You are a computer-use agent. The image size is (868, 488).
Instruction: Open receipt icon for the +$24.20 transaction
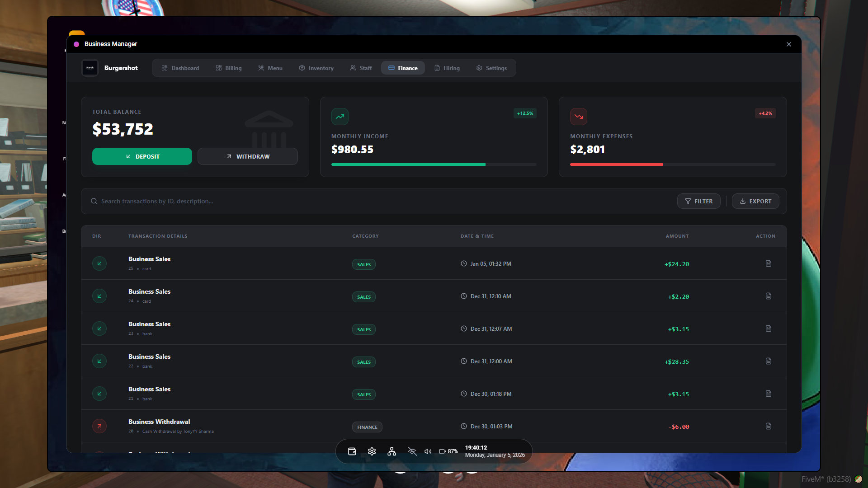(768, 263)
